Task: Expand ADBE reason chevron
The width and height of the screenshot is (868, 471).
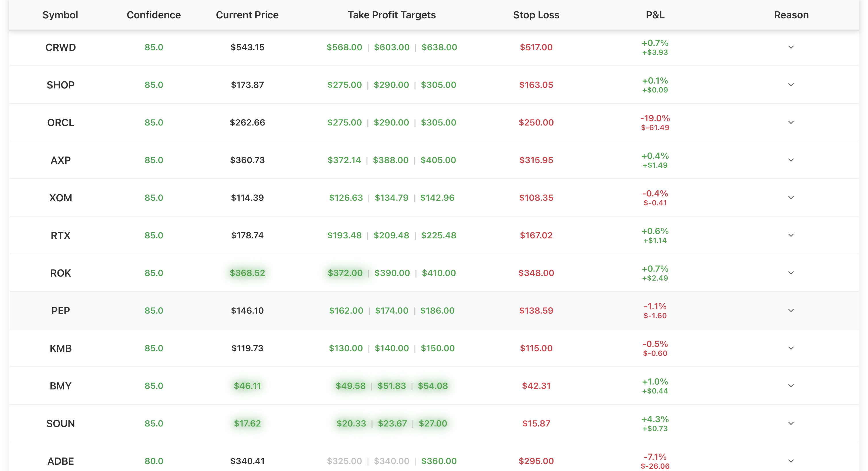Action: (791, 461)
